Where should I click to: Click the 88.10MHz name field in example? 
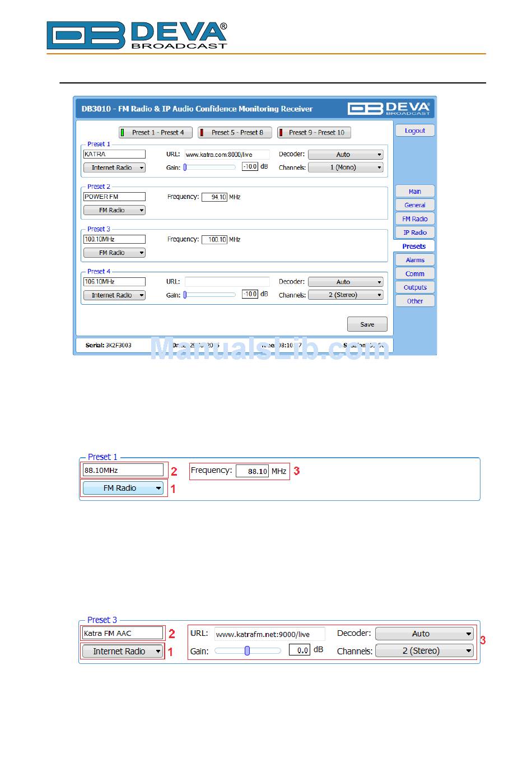click(123, 471)
